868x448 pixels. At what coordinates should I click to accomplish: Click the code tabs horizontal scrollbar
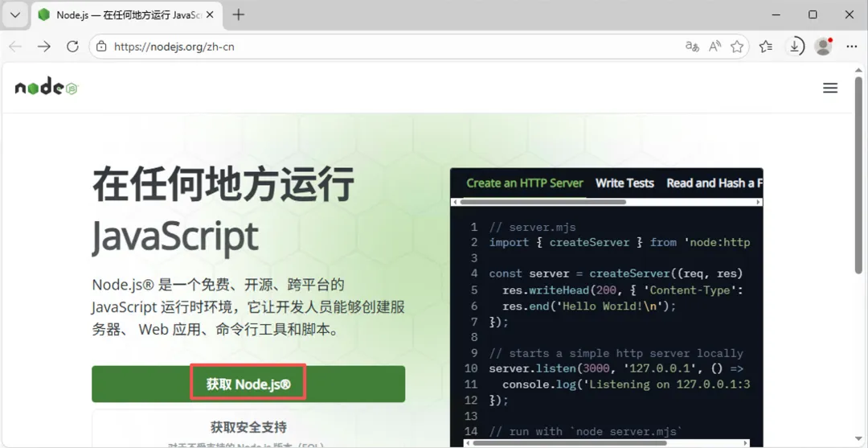(x=543, y=202)
